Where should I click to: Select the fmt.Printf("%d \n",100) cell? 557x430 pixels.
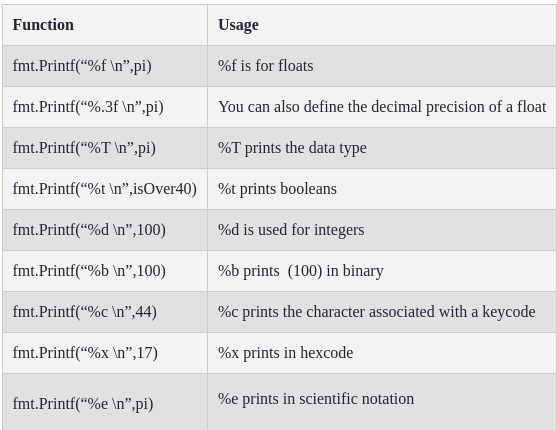click(105, 230)
